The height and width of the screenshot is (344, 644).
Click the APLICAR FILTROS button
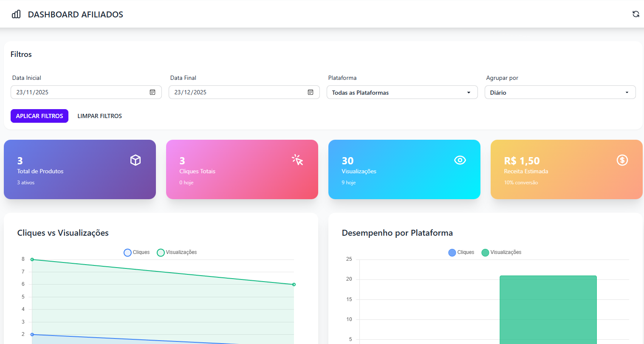(39, 116)
